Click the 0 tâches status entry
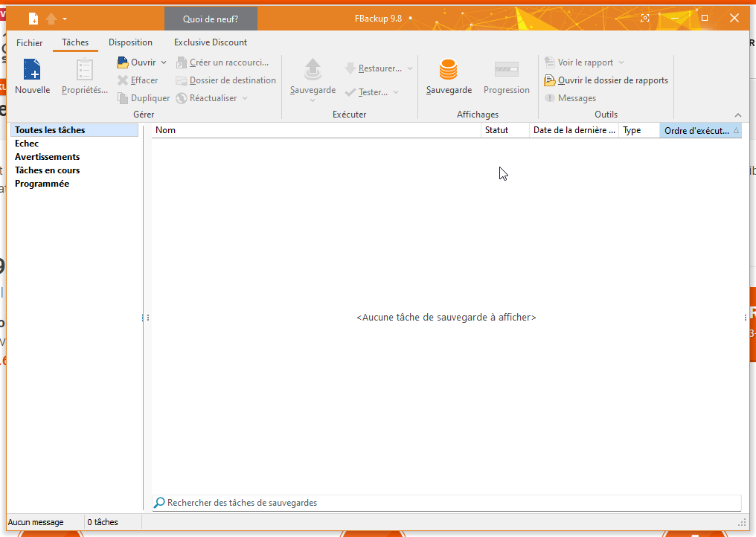Image resolution: width=756 pixels, height=537 pixels. pos(103,522)
